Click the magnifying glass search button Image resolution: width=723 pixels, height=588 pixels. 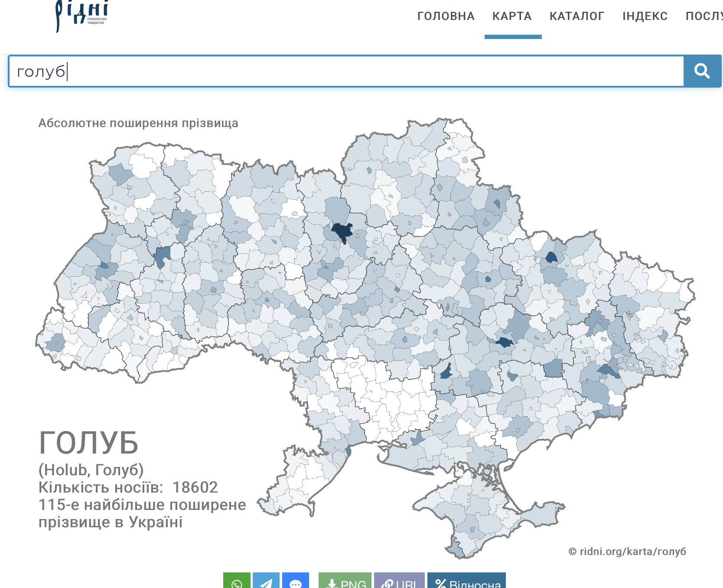coord(702,71)
